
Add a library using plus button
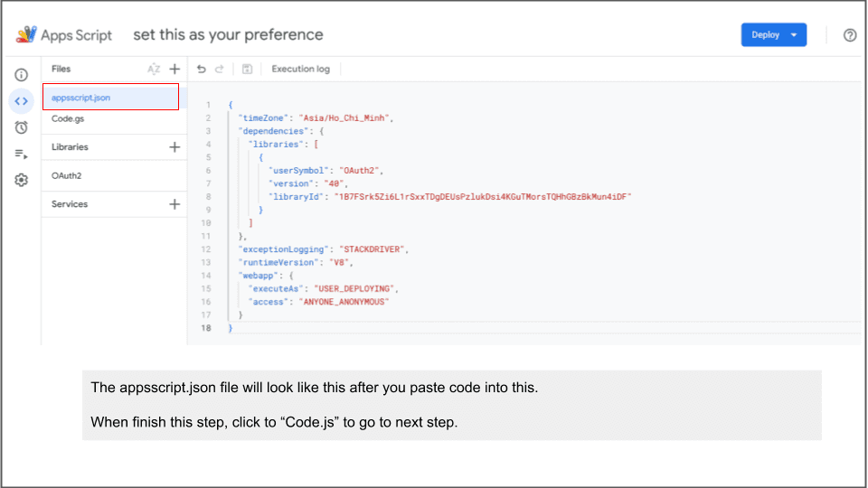[175, 147]
